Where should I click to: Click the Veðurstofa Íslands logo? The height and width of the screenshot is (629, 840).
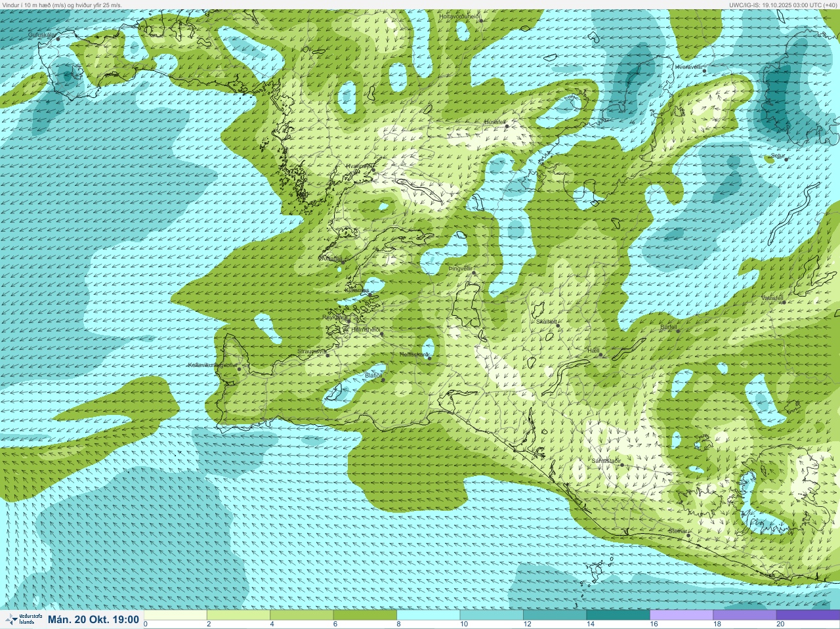(23, 619)
